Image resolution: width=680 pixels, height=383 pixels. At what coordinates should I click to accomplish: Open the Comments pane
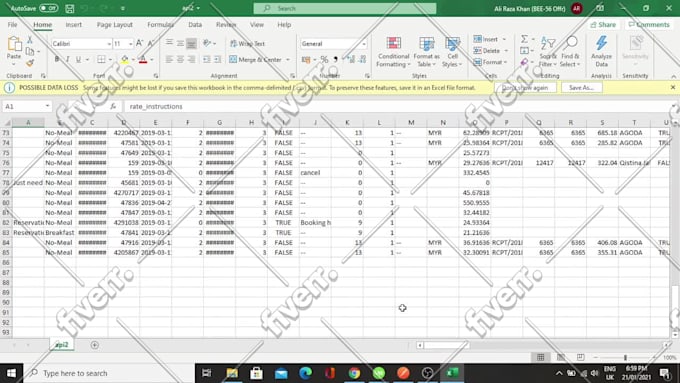649,25
